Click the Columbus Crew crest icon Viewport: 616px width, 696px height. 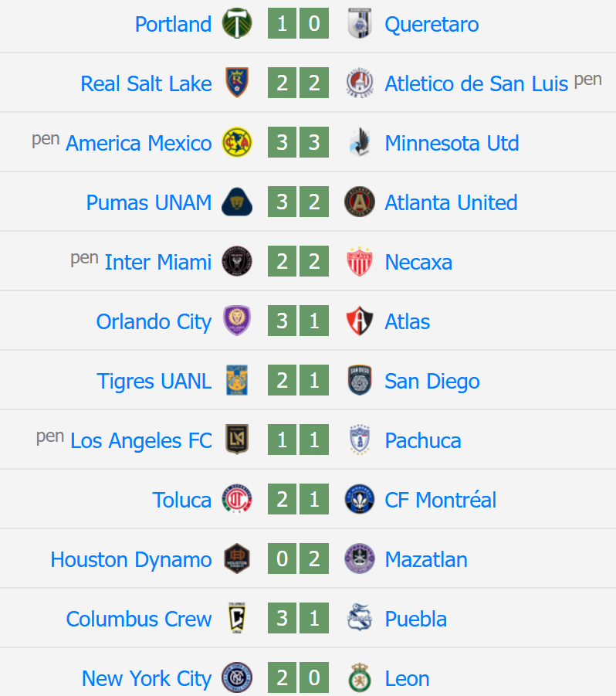(237, 618)
